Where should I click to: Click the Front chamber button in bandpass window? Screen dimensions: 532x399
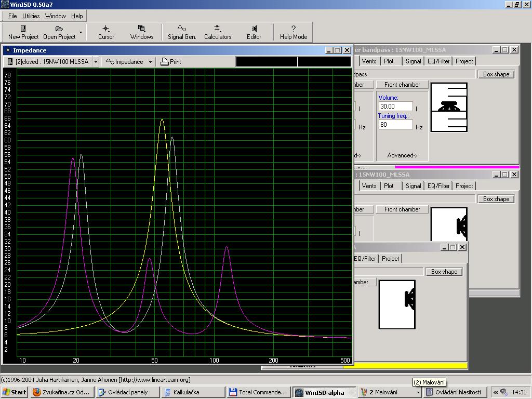402,85
